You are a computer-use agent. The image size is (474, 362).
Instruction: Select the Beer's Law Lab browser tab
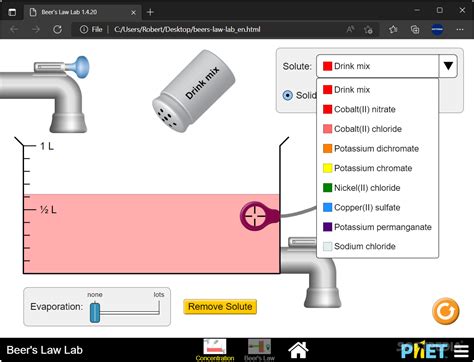(82, 12)
